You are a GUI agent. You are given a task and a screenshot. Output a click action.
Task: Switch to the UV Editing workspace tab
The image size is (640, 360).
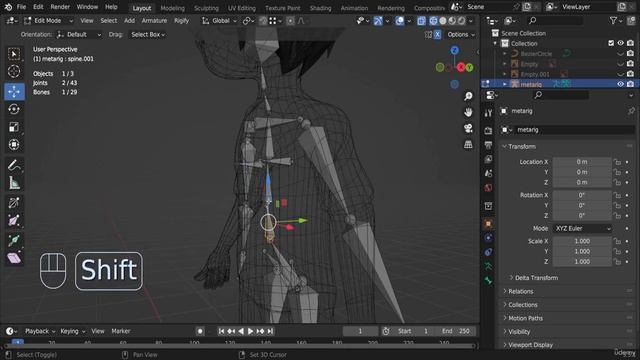coord(242,8)
